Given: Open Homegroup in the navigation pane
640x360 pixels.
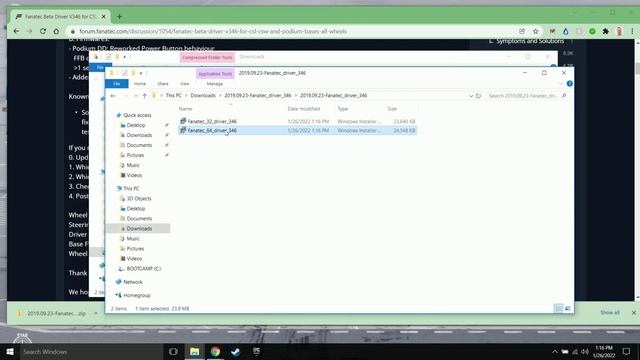Looking at the screenshot, I should tap(137, 295).
